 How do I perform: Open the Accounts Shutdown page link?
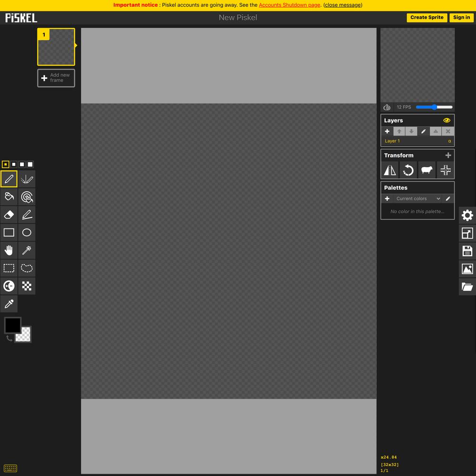pos(289,5)
